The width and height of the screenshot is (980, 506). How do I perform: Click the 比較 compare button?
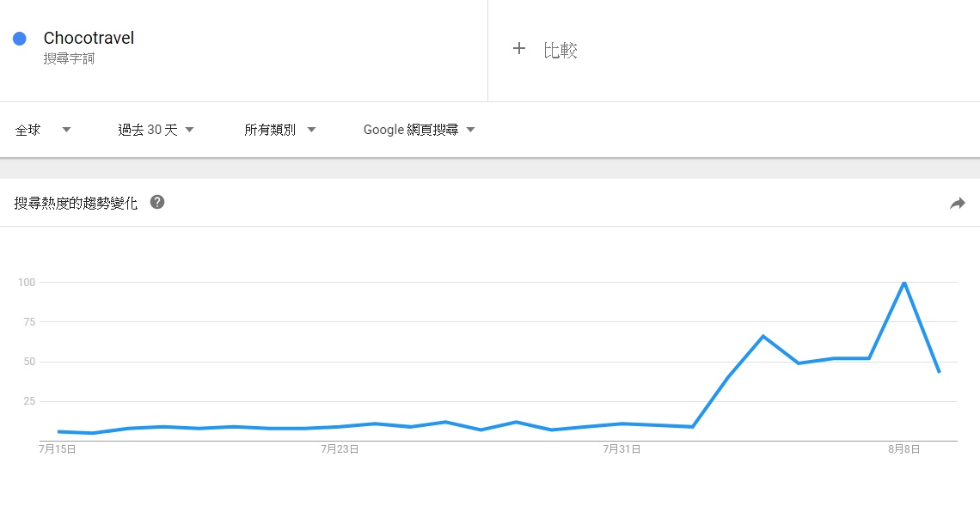pyautogui.click(x=560, y=50)
